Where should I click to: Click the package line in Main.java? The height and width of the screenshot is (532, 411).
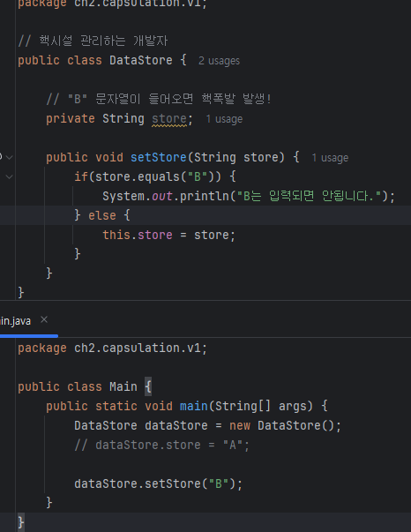click(x=112, y=348)
